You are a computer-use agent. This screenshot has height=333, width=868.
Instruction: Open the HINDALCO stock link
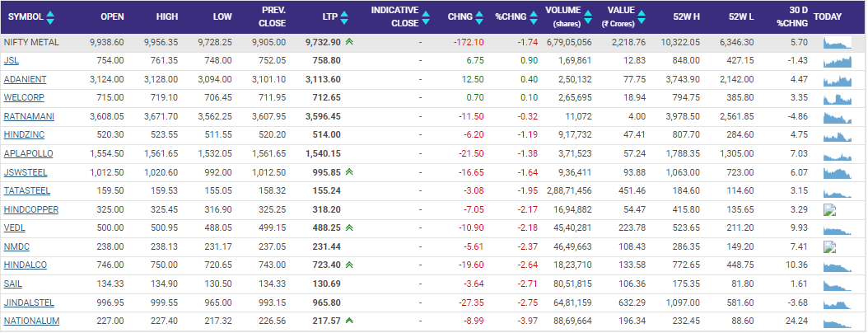click(x=26, y=265)
